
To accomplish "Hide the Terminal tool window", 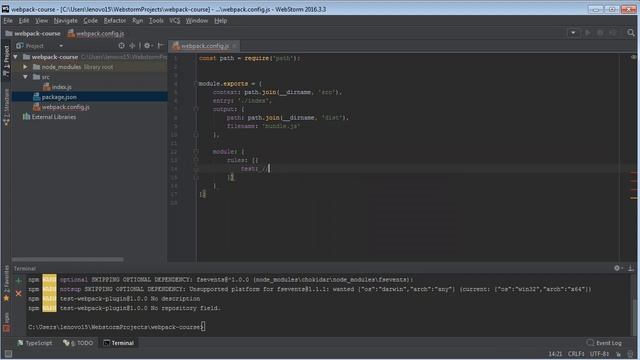I will (631, 268).
